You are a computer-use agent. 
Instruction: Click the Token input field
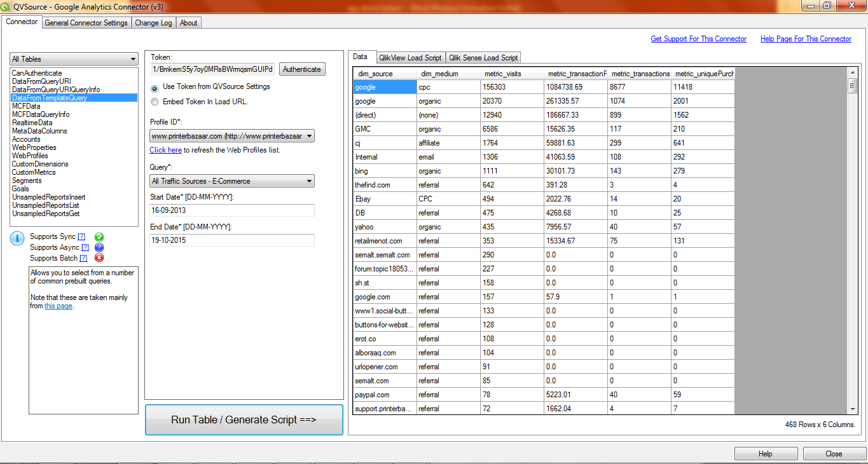(x=212, y=69)
